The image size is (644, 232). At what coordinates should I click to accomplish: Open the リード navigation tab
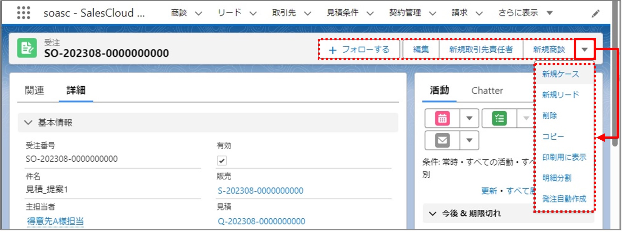pos(229,13)
